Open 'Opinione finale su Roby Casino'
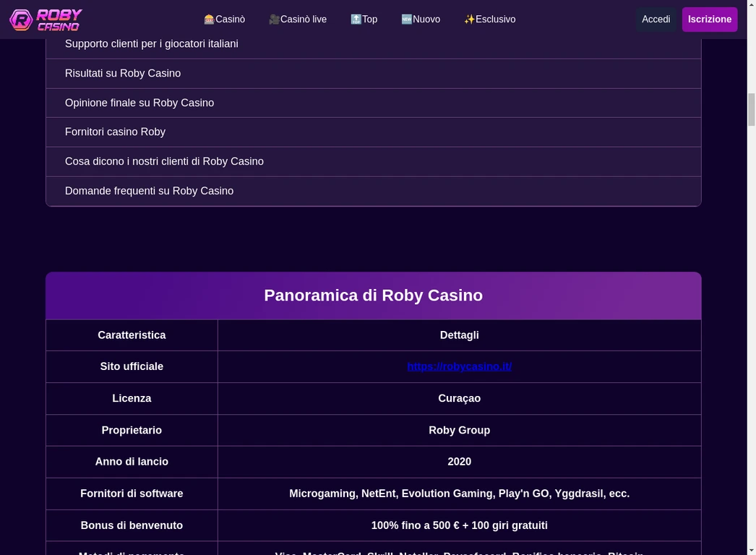756x555 pixels. pos(139,103)
